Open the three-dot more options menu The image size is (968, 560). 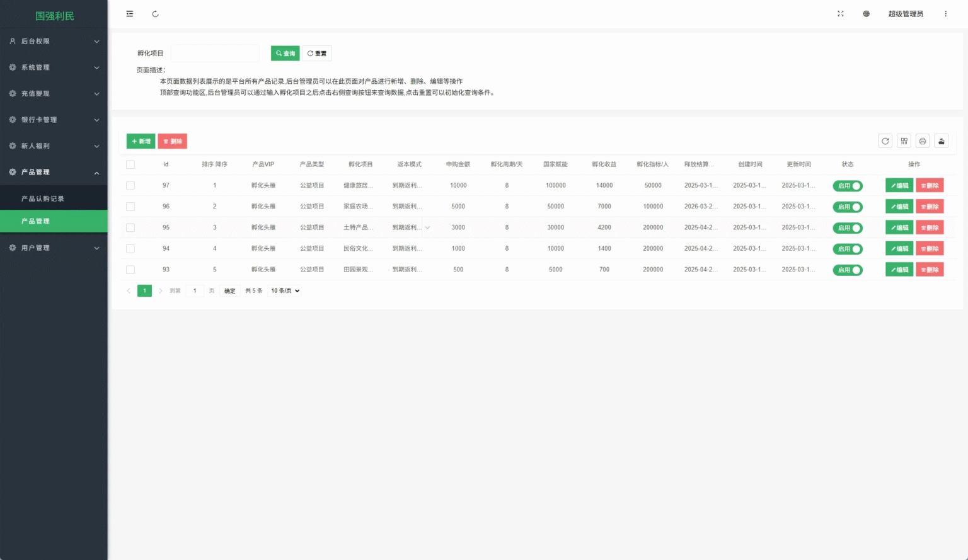(945, 14)
